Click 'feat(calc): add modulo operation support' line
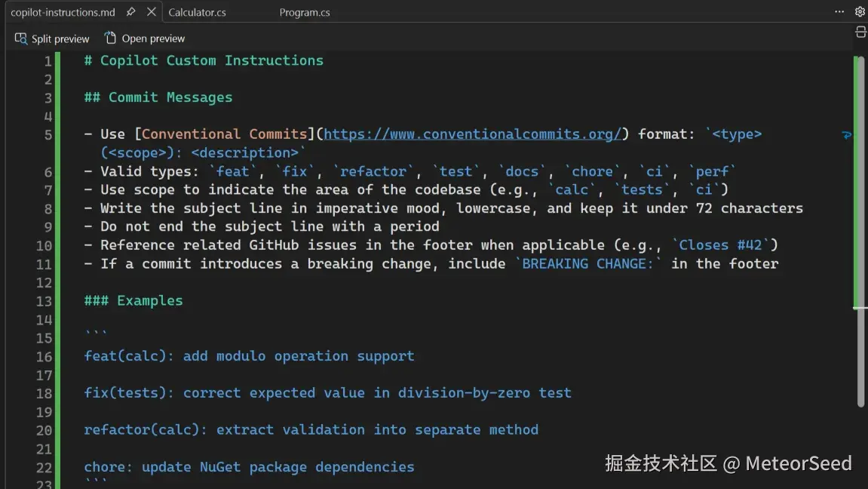 249,356
